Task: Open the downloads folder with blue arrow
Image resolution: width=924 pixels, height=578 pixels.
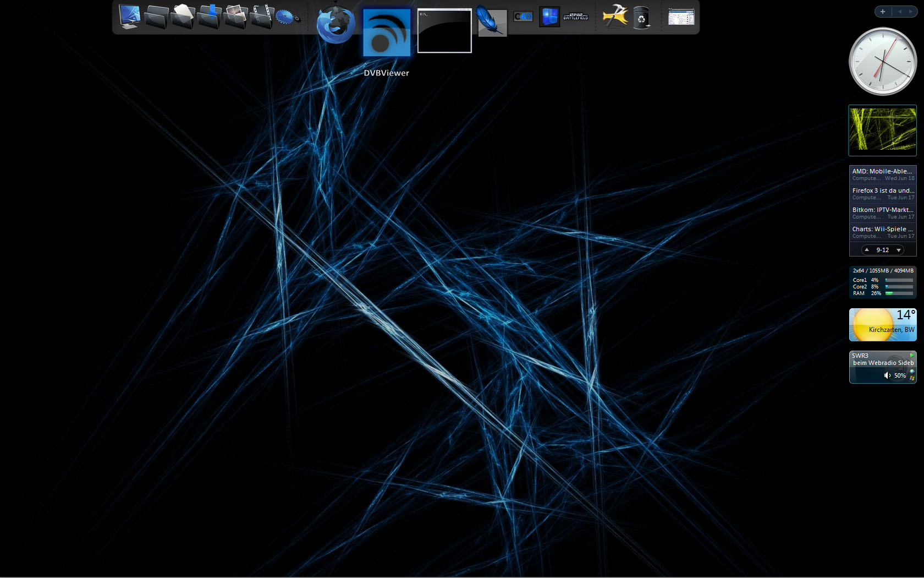Action: [x=210, y=17]
